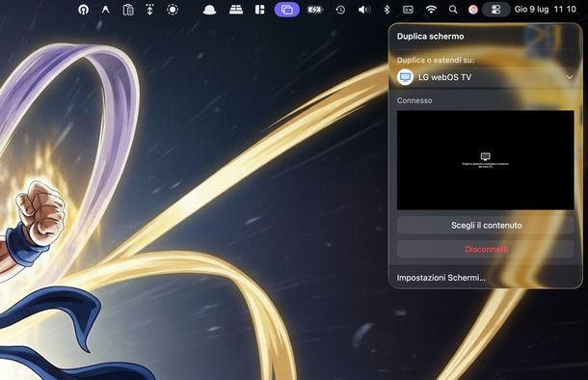Open date and time Gio 9 lug
This screenshot has height=380, width=588.
[x=546, y=10]
